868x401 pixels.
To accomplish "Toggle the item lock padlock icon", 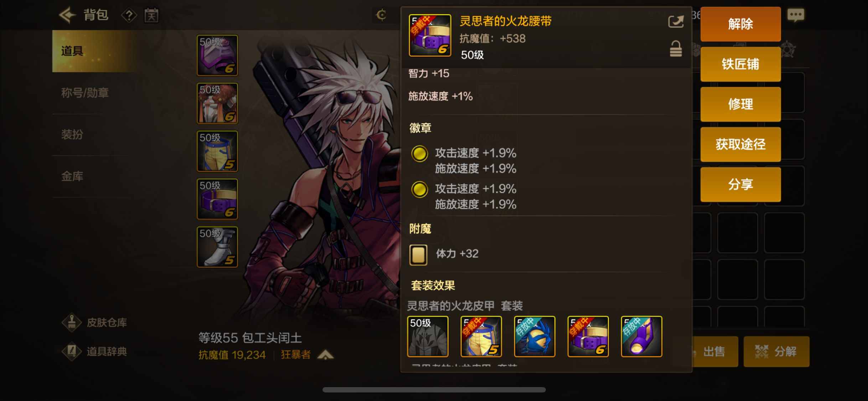I will 676,49.
